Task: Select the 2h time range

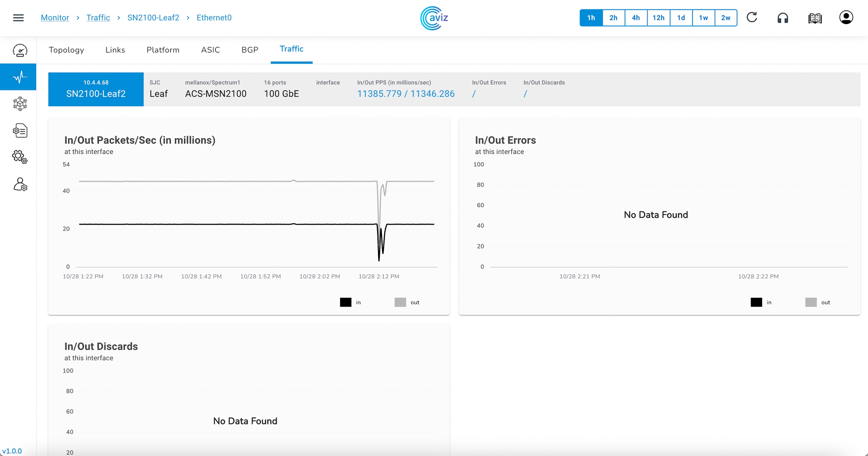Action: point(613,18)
